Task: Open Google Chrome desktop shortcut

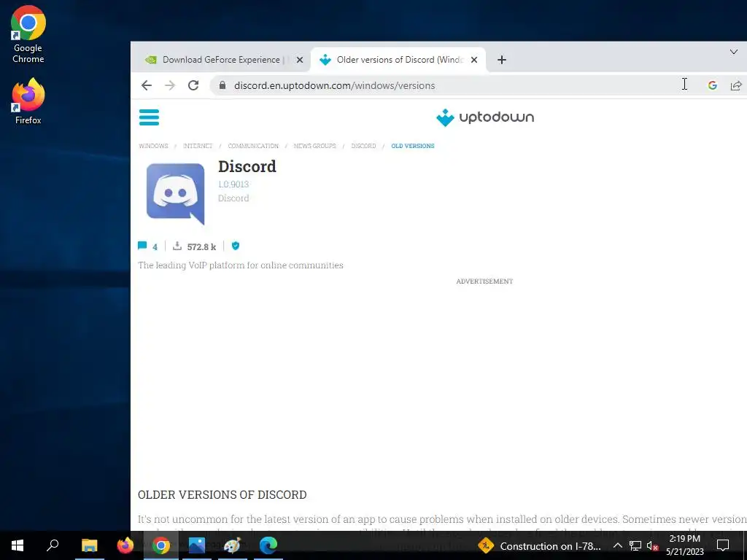Action: coord(28,34)
